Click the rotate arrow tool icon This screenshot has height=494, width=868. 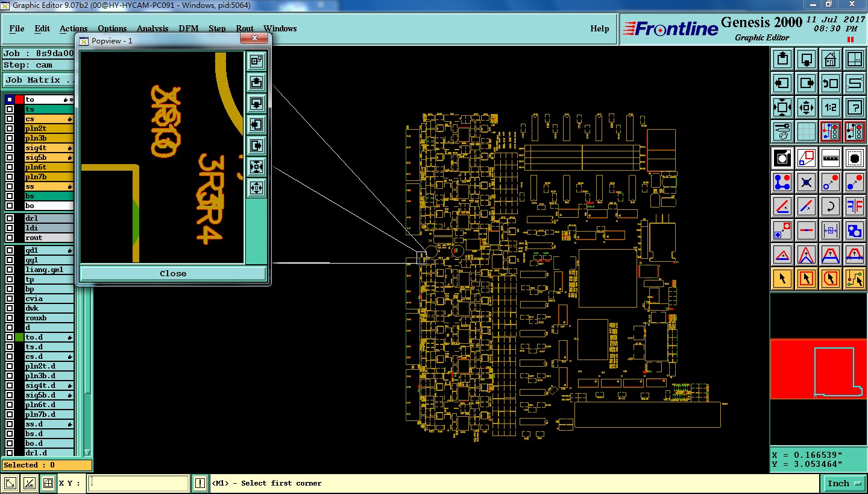point(830,206)
